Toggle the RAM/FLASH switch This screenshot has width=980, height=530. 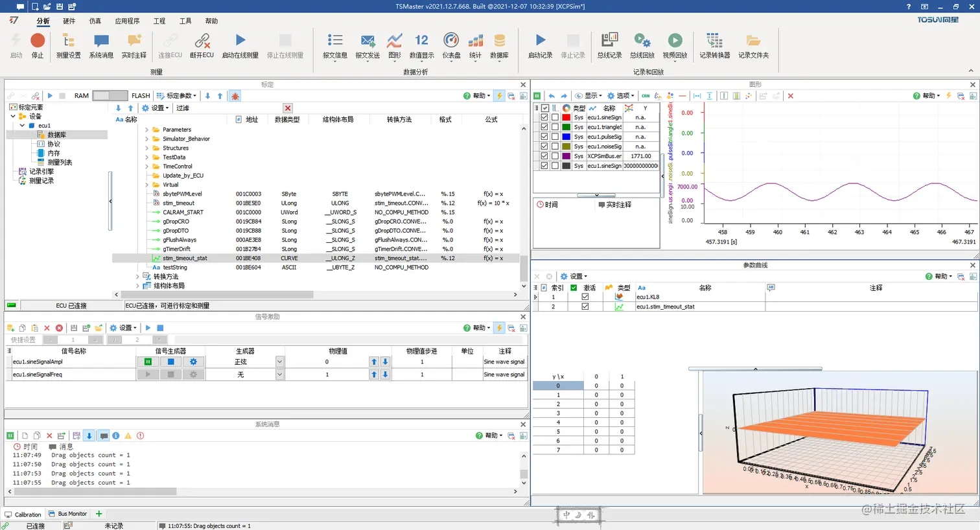click(110, 95)
